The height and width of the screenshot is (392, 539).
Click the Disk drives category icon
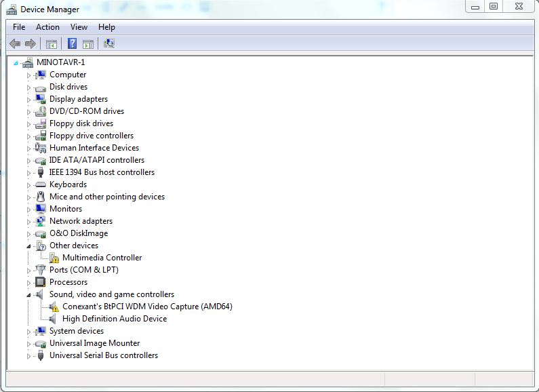[x=40, y=88]
